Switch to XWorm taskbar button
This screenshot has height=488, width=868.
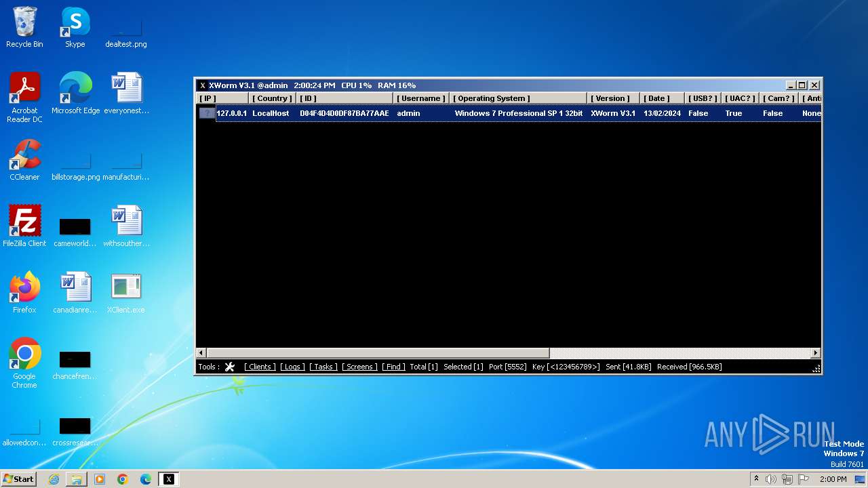pos(169,479)
